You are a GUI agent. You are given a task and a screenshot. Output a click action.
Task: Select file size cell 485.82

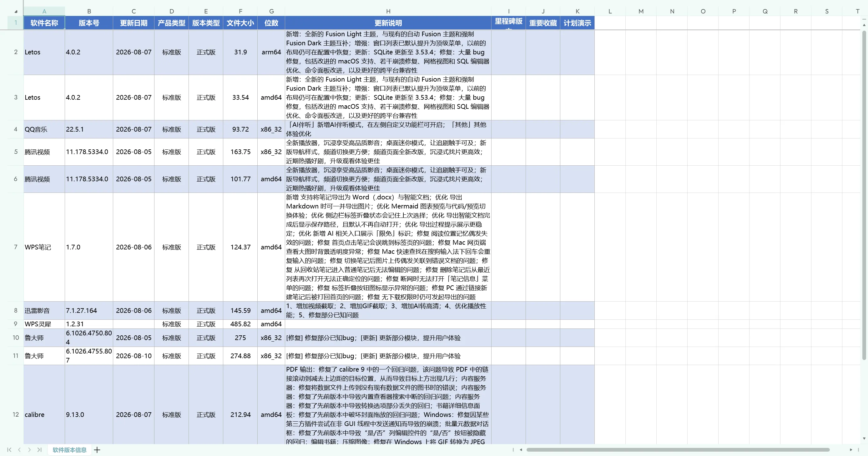pyautogui.click(x=240, y=324)
